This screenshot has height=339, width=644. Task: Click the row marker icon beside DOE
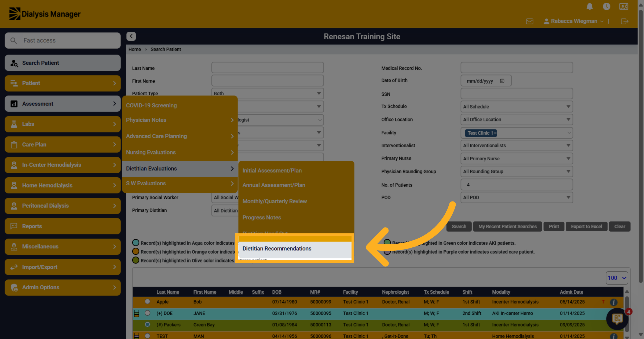point(137,313)
